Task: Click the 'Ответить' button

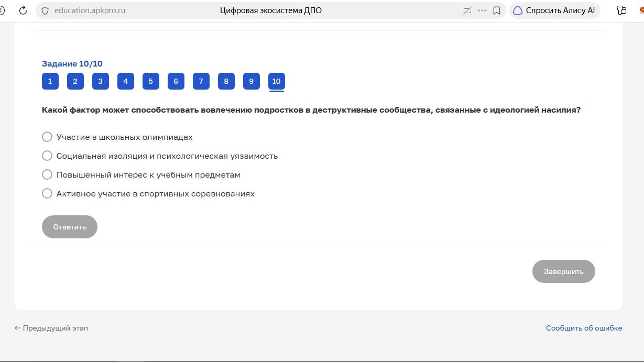Action: pos(70,227)
